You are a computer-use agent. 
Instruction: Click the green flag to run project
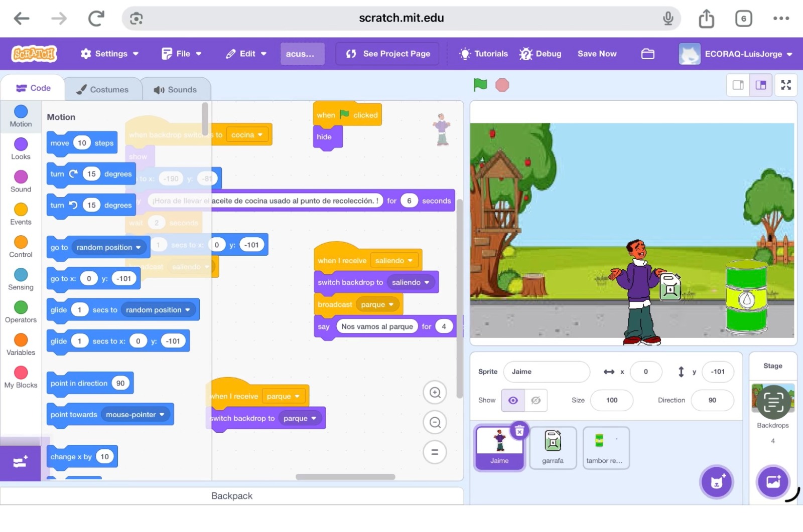480,85
